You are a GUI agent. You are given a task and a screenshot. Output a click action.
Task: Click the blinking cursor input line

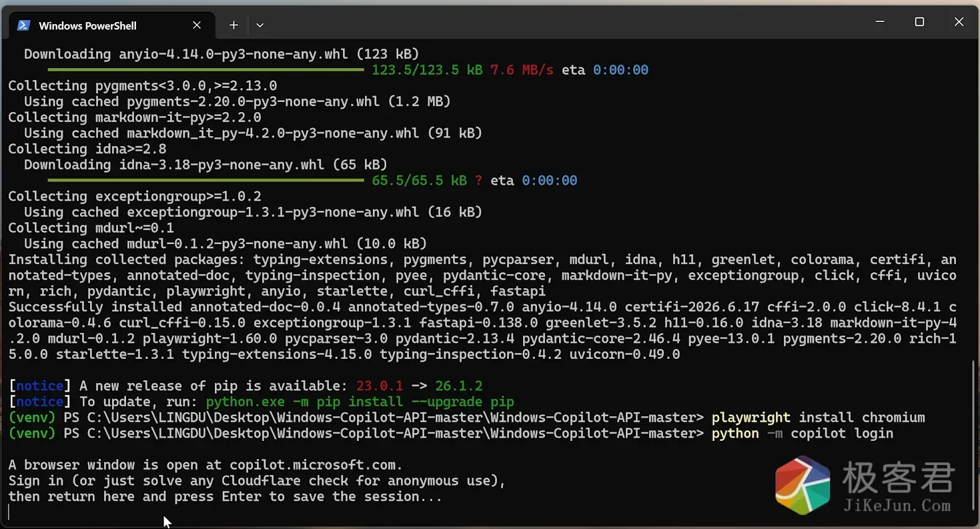coord(9,512)
